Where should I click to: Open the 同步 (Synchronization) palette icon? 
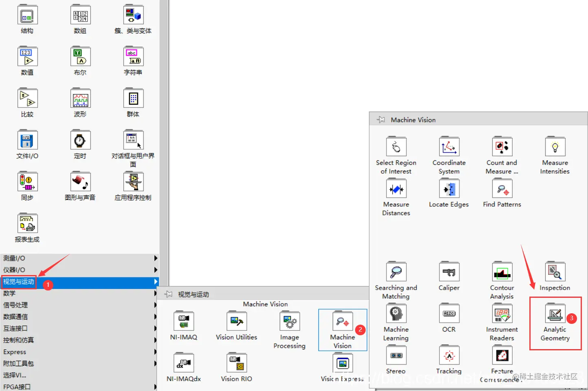pyautogui.click(x=27, y=182)
